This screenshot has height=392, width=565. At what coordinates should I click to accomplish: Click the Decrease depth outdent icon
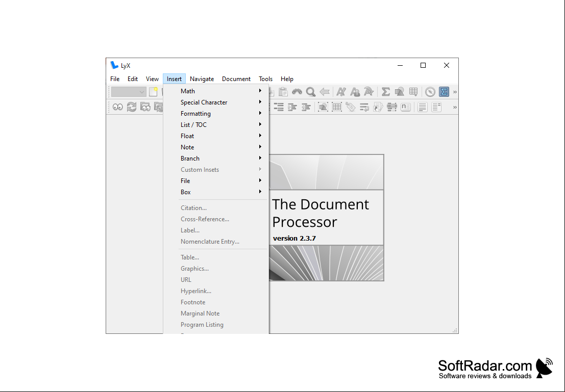(306, 107)
